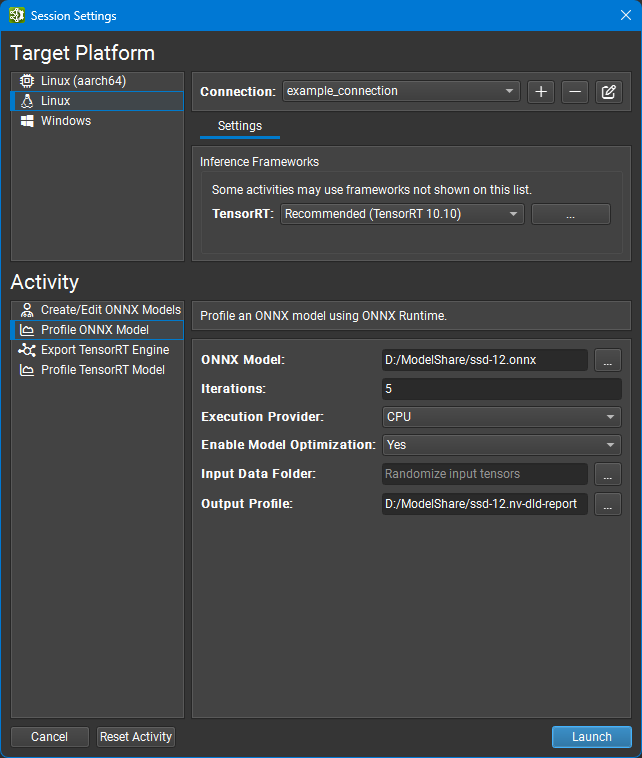642x758 pixels.
Task: Expand the Enable Model Optimization dropdown
Action: click(501, 446)
